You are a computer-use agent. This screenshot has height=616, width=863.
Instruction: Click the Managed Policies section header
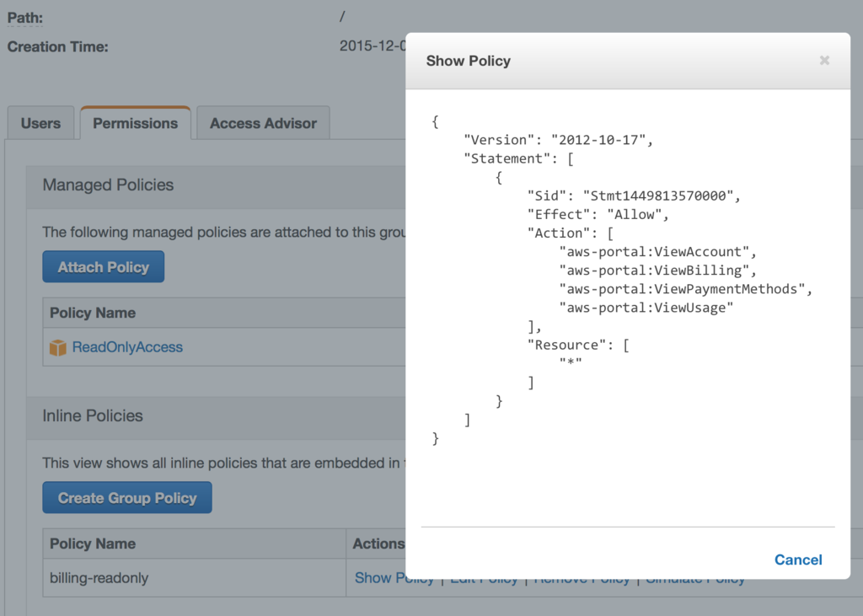(216, 185)
